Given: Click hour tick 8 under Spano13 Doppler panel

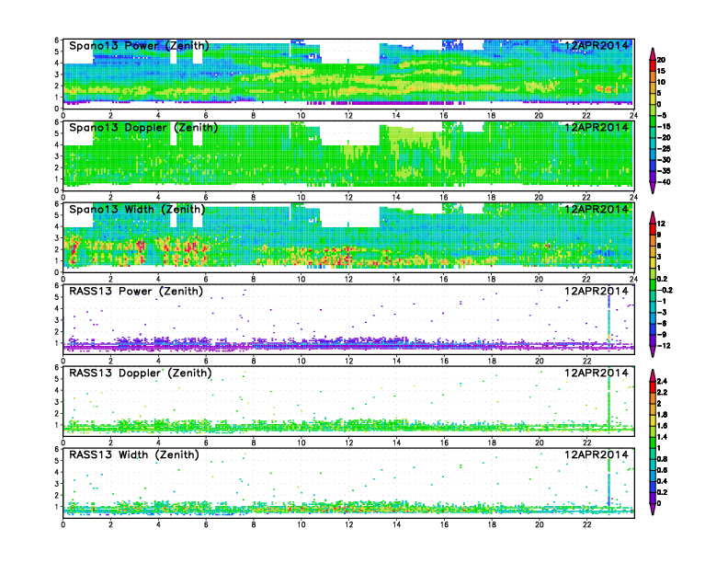Looking at the screenshot, I should 254,197.
